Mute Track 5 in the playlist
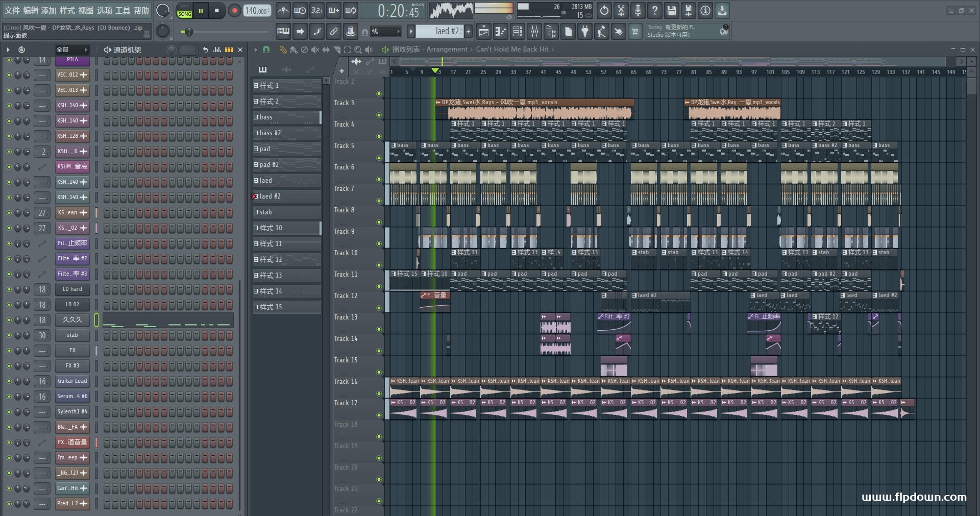Screen dimensions: 980x516 click(379, 158)
